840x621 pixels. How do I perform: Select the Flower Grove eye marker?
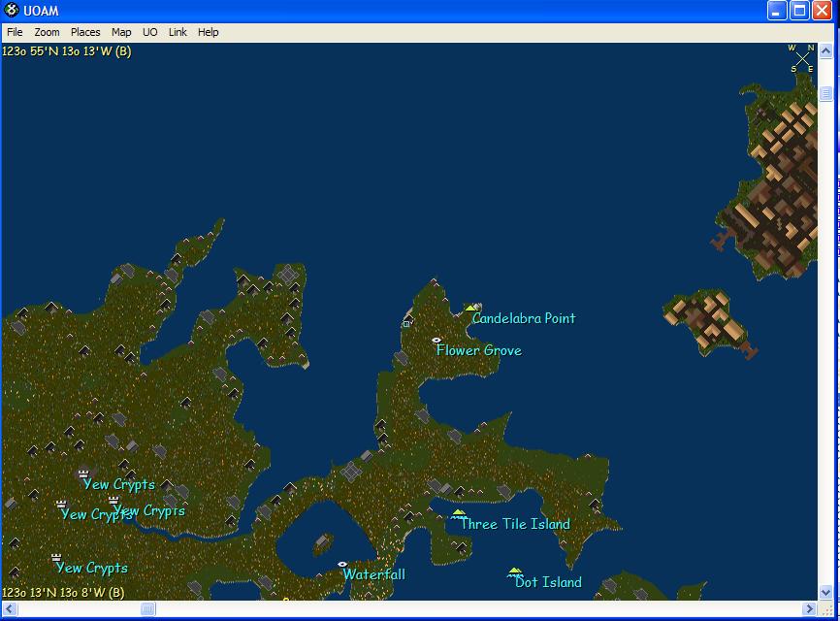pos(436,341)
